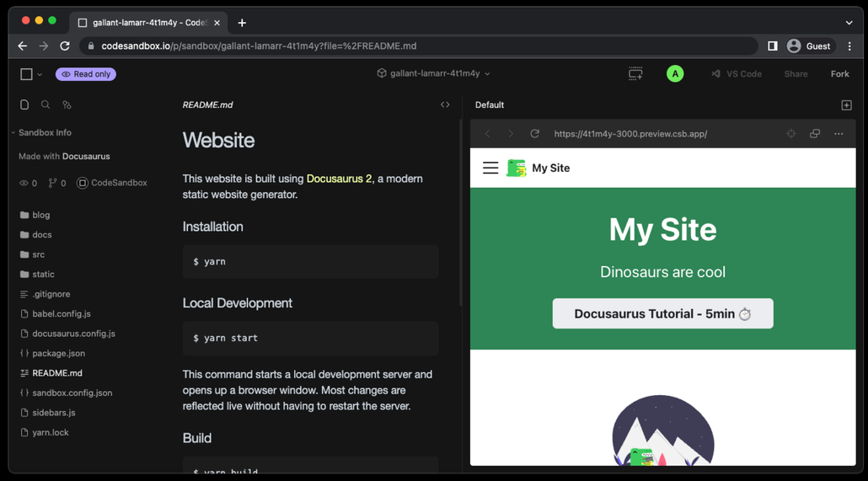868x481 pixels.
Task: Open the Explorer file icon in sidebar
Action: 24,105
